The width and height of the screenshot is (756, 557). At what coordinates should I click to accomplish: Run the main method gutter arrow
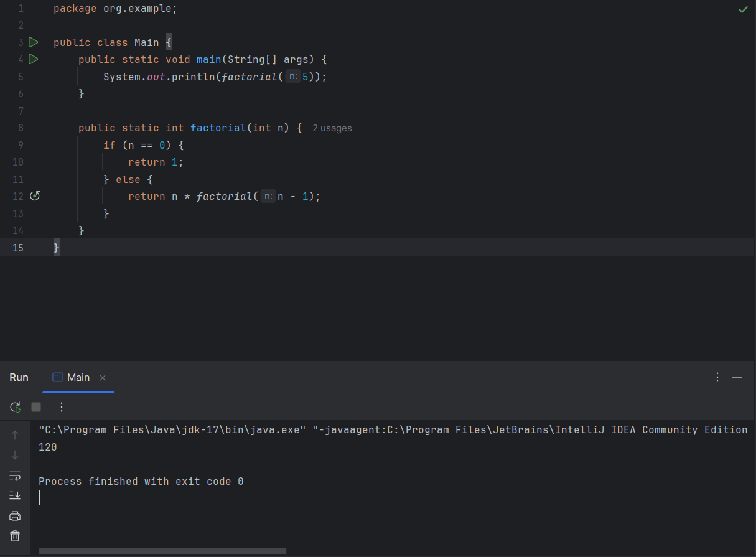coord(34,59)
